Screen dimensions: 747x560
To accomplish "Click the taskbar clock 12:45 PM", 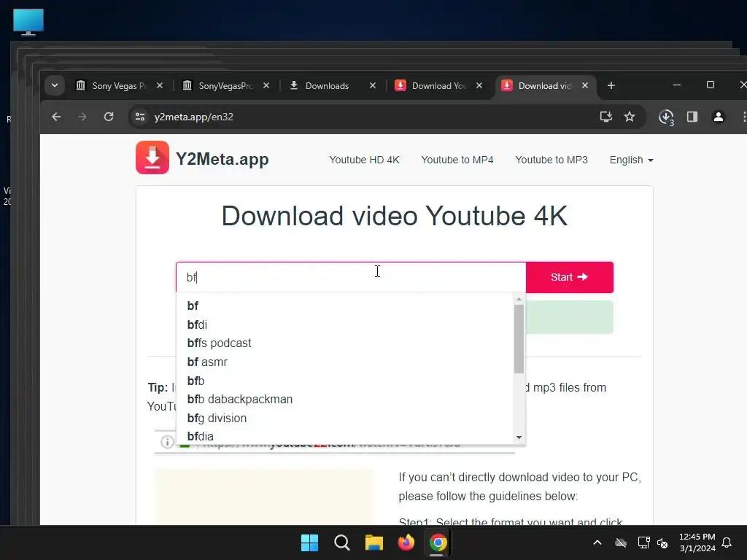I will point(697,542).
